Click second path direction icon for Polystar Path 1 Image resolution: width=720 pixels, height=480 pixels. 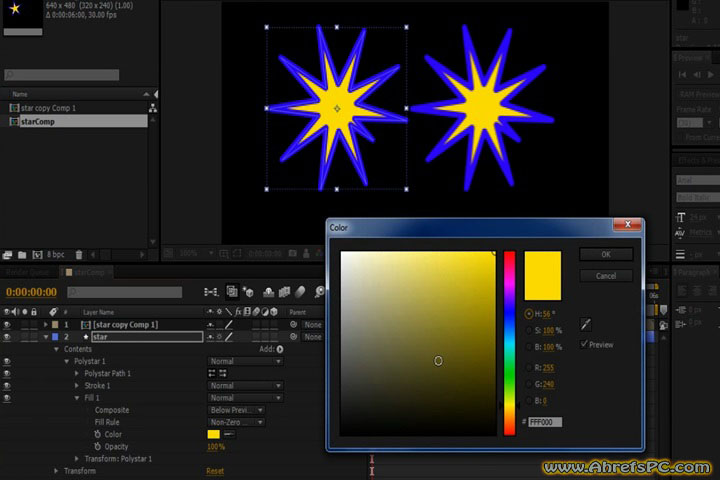(223, 373)
